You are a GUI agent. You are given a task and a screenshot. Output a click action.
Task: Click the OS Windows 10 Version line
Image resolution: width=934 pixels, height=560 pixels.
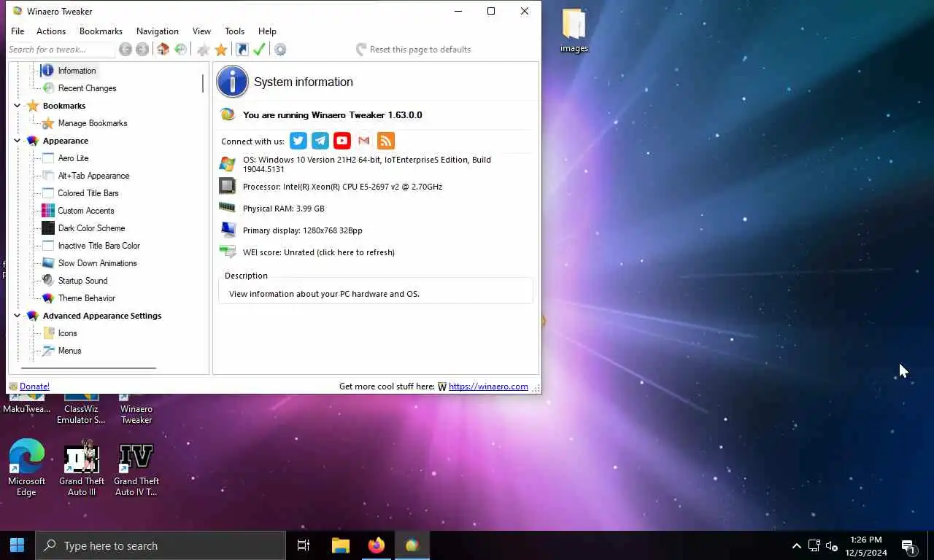(367, 164)
